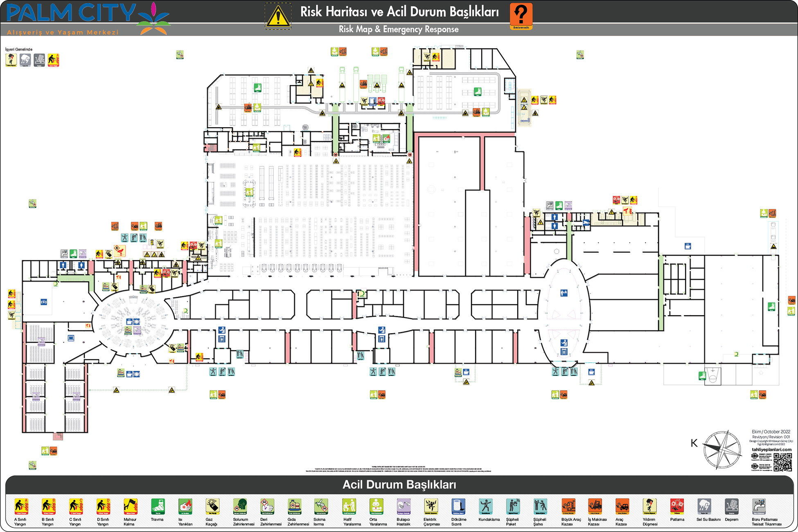The image size is (798, 532).
Task: Select the Gaz Kaçağı legend icon
Action: 212,506
